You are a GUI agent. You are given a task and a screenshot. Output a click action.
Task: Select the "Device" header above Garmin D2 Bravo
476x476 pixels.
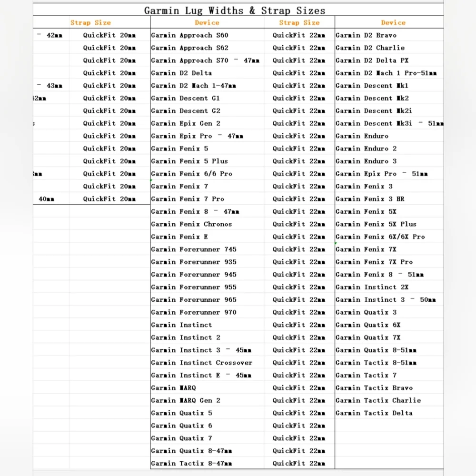tap(393, 22)
